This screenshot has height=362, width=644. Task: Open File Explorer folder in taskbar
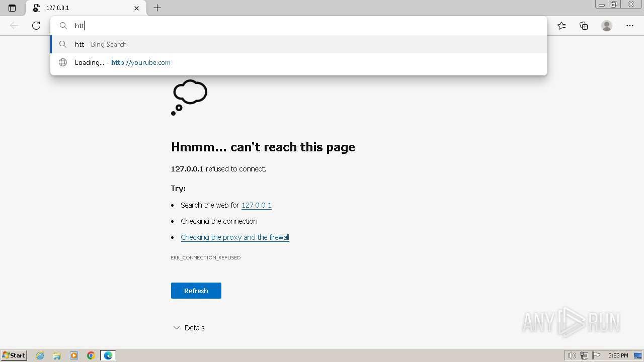click(57, 355)
